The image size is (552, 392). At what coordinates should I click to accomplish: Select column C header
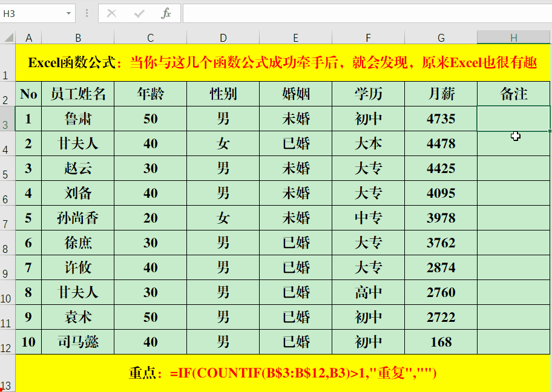click(150, 38)
